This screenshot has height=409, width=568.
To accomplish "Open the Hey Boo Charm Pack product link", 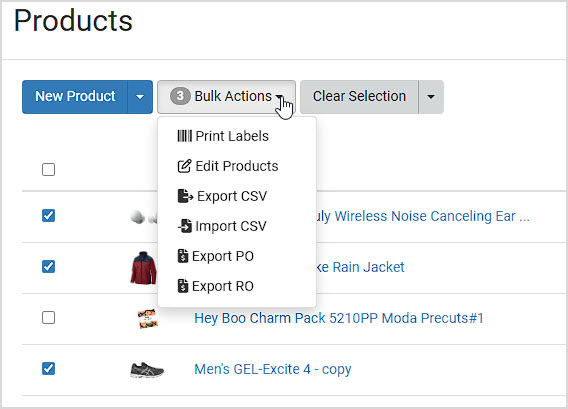I will [339, 318].
